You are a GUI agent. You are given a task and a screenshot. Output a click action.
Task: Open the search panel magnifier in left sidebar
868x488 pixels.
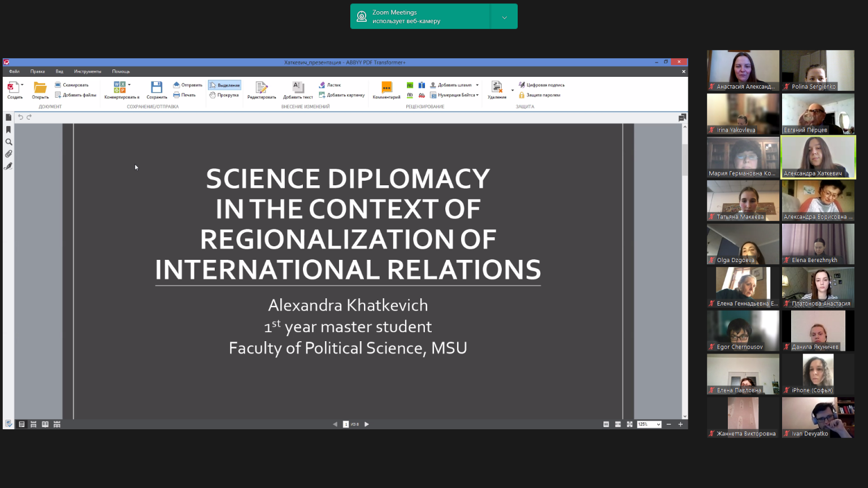[8, 142]
